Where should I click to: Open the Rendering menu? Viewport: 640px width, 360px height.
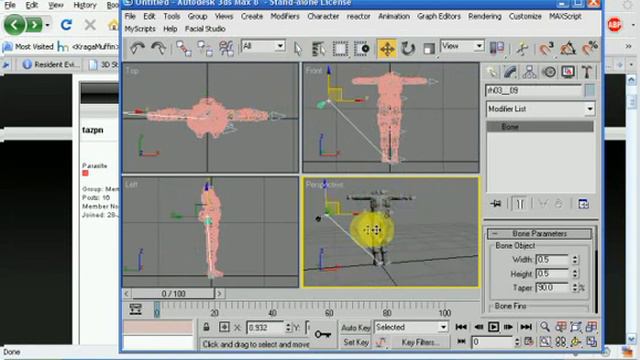(485, 16)
